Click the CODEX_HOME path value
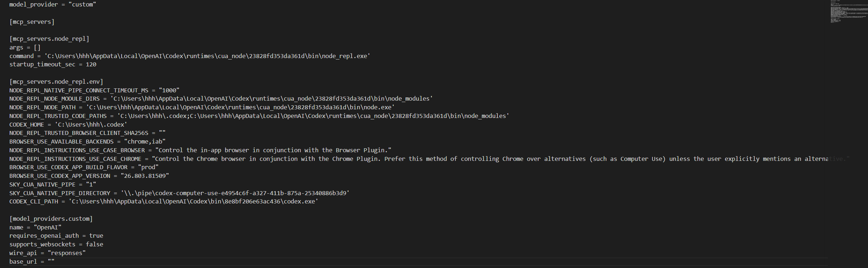Viewport: 868px width, 268px height. pyautogui.click(x=91, y=124)
